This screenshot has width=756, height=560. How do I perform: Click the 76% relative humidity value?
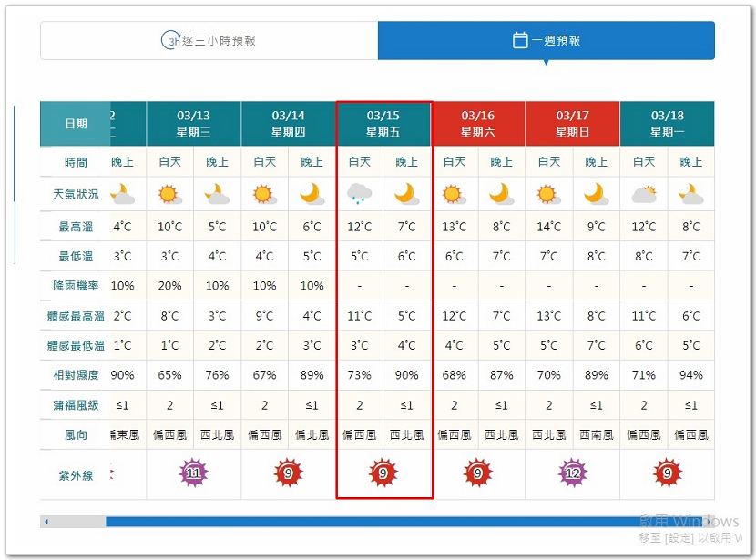pos(217,375)
